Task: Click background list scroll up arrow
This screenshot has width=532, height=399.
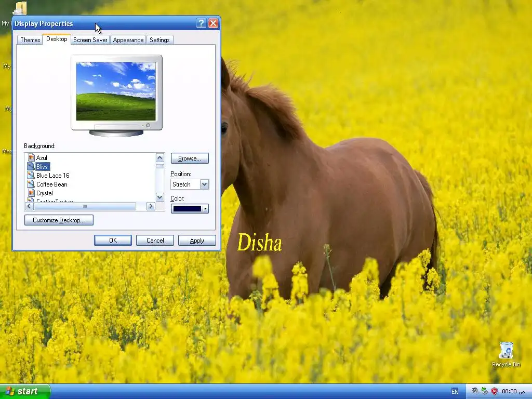Action: (160, 157)
